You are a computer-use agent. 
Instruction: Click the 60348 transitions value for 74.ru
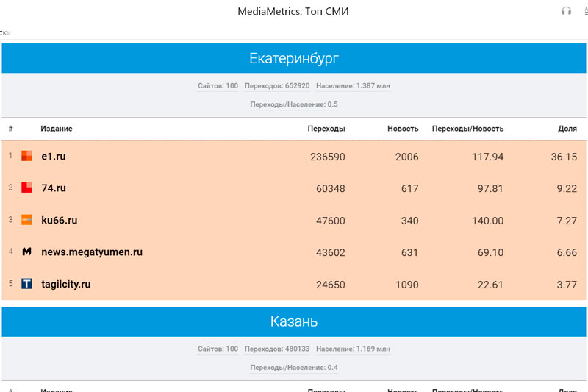(330, 189)
